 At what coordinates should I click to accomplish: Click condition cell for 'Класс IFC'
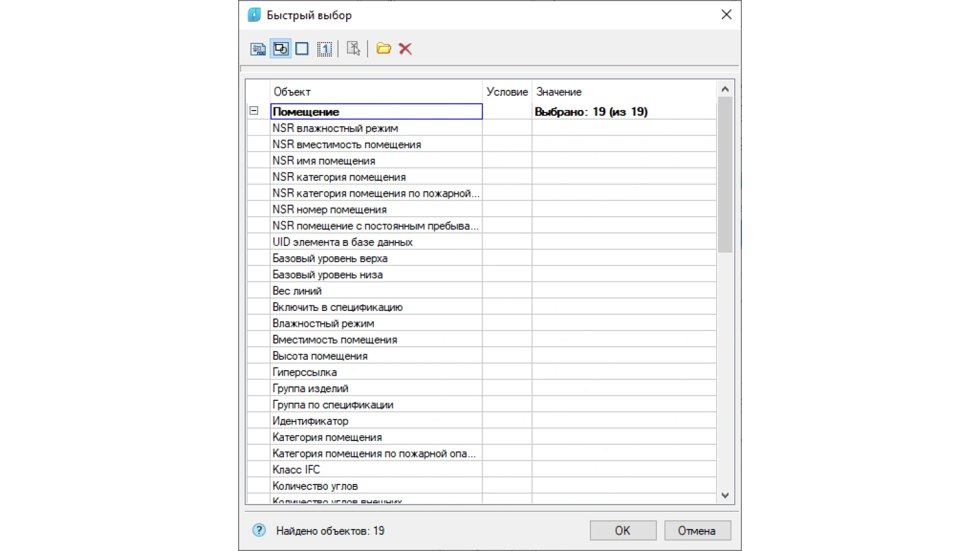507,469
